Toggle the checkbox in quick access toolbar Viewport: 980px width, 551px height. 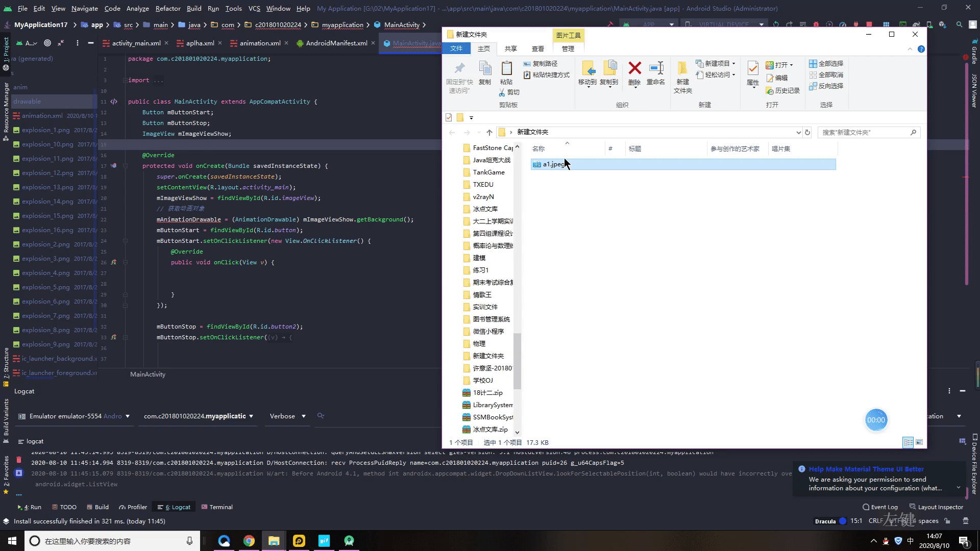click(x=449, y=117)
